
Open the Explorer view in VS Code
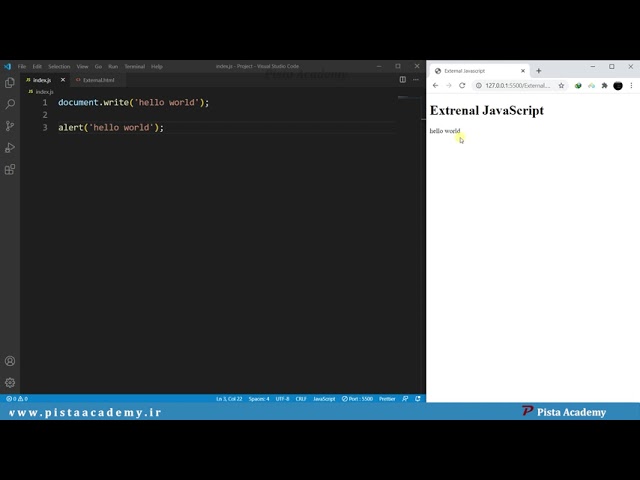pyautogui.click(x=10, y=83)
